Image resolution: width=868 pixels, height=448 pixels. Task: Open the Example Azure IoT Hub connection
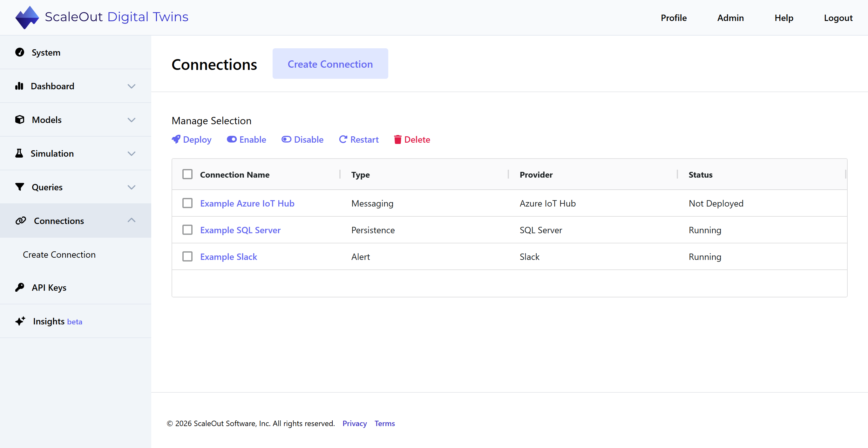point(247,203)
